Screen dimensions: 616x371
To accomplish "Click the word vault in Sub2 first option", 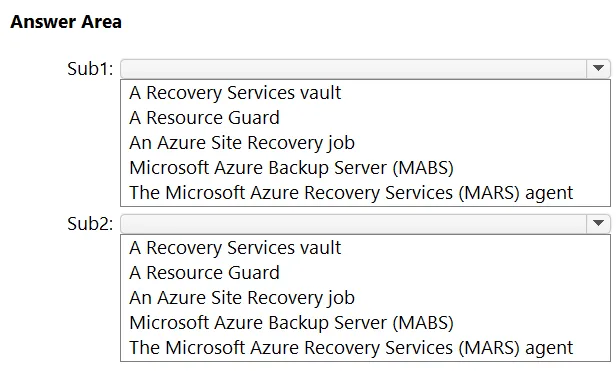I will tap(321, 248).
